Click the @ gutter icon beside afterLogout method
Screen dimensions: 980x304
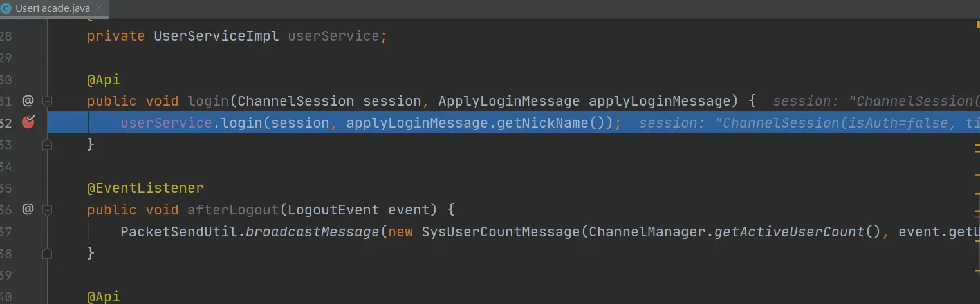point(27,209)
